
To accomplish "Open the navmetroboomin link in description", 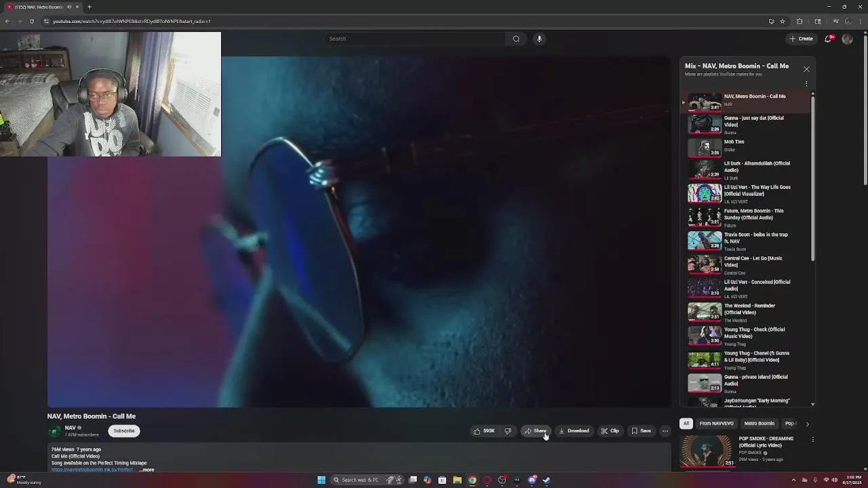I will 92,470.
